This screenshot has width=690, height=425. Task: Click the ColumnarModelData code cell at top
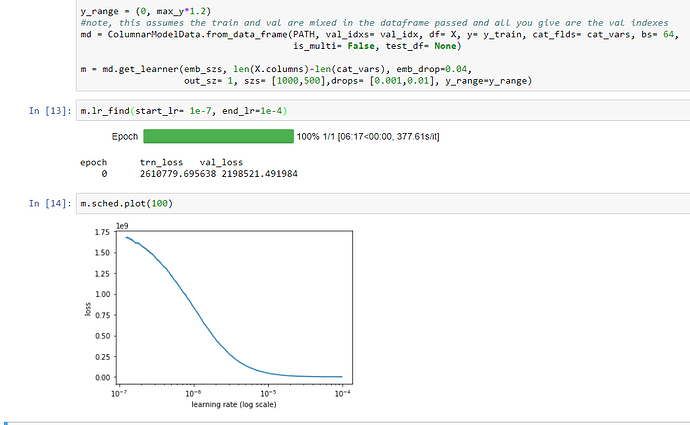(383, 45)
